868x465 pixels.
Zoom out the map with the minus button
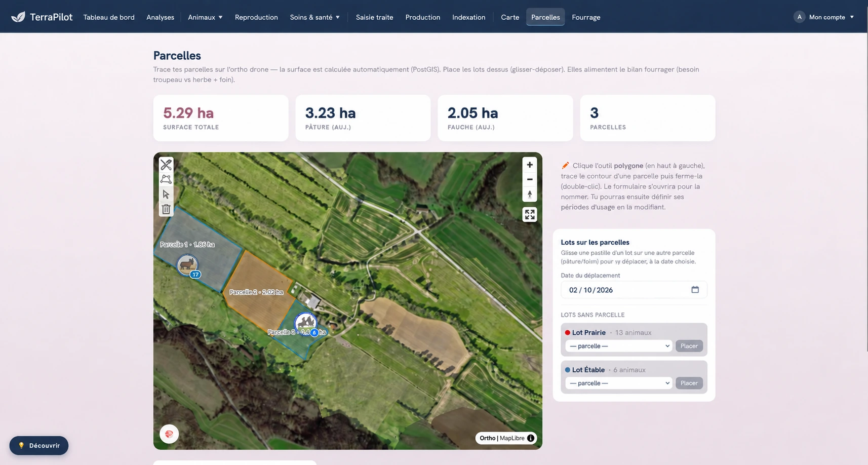point(530,179)
